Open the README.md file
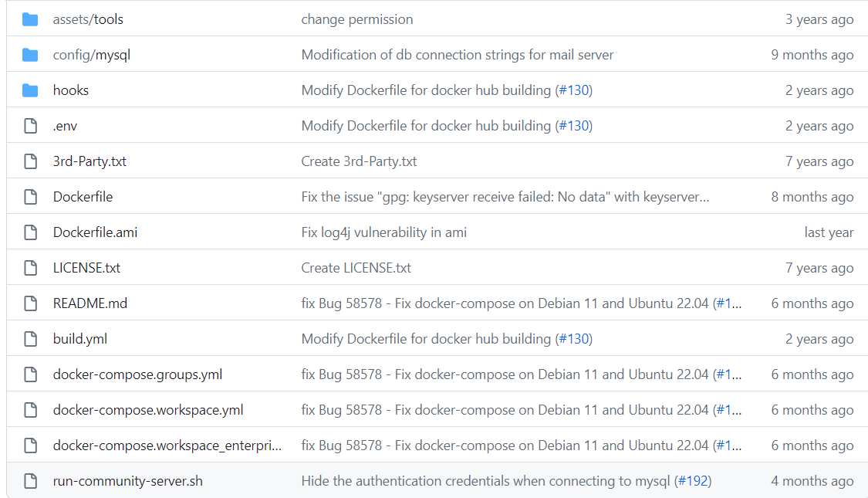 tap(90, 303)
